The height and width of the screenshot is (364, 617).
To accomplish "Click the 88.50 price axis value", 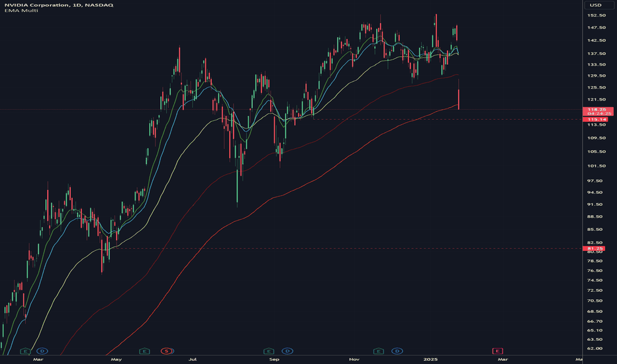I will pos(595,217).
